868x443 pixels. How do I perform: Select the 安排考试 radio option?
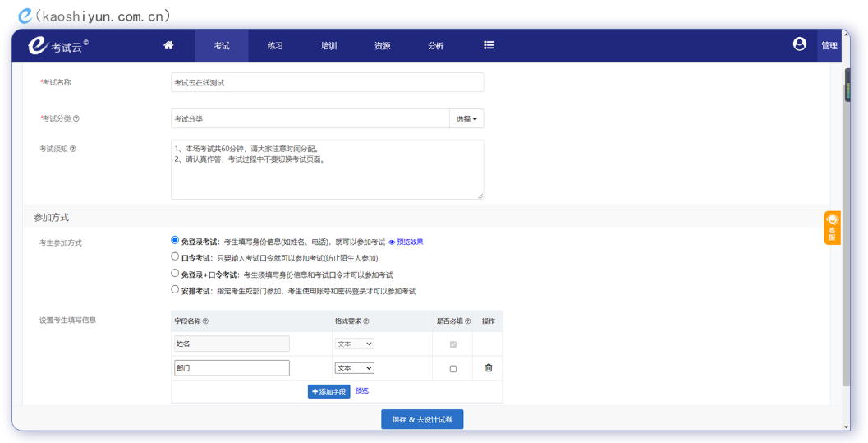point(175,290)
